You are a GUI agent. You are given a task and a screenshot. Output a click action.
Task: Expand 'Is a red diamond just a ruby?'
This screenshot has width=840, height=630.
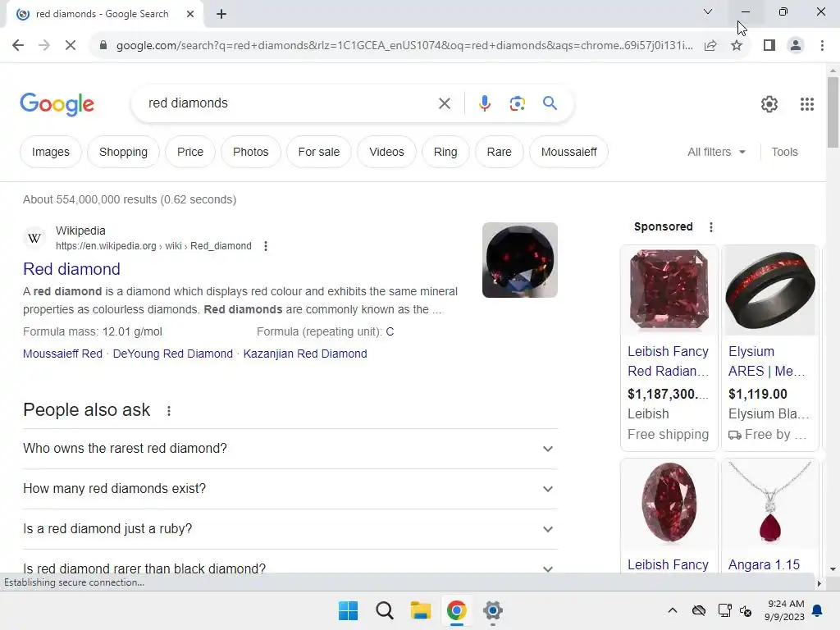pos(290,529)
